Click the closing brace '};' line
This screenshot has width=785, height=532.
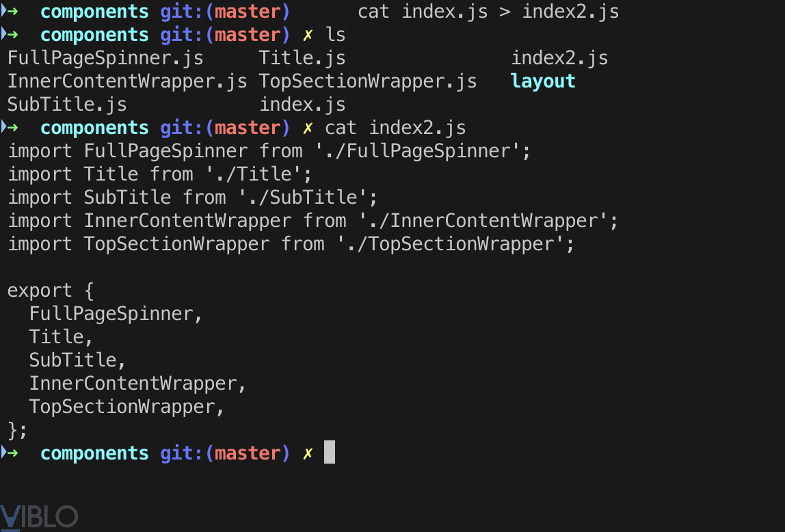pyautogui.click(x=18, y=429)
